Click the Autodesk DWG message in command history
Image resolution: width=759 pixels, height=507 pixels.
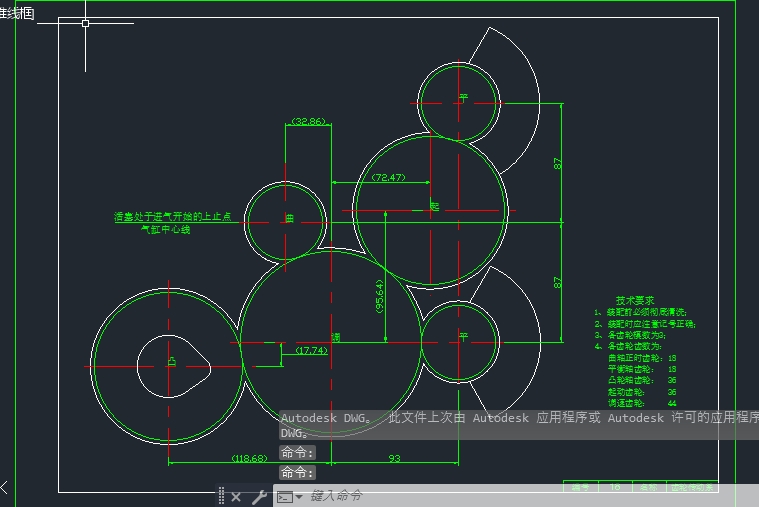519,425
